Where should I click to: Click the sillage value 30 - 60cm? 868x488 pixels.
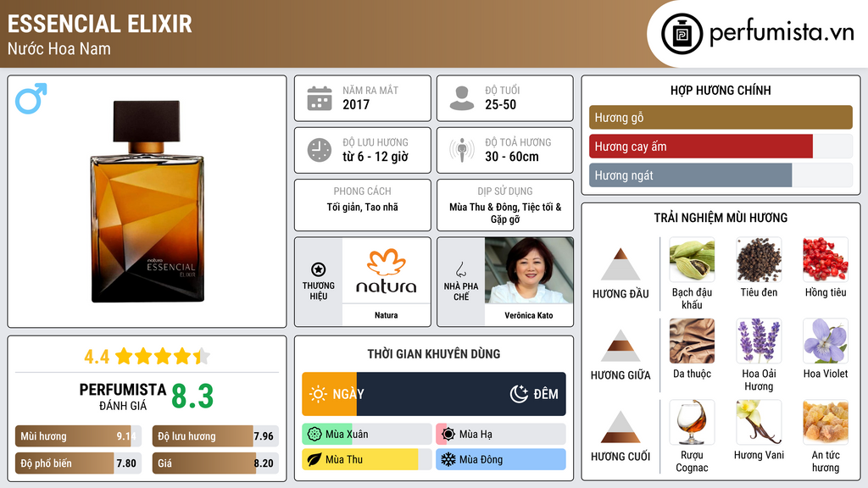(x=512, y=157)
